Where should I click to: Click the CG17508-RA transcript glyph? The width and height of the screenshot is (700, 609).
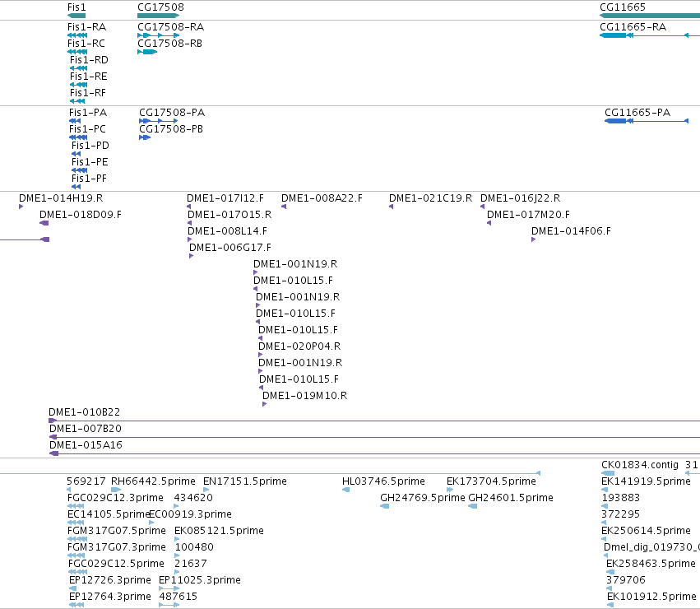coord(159,35)
